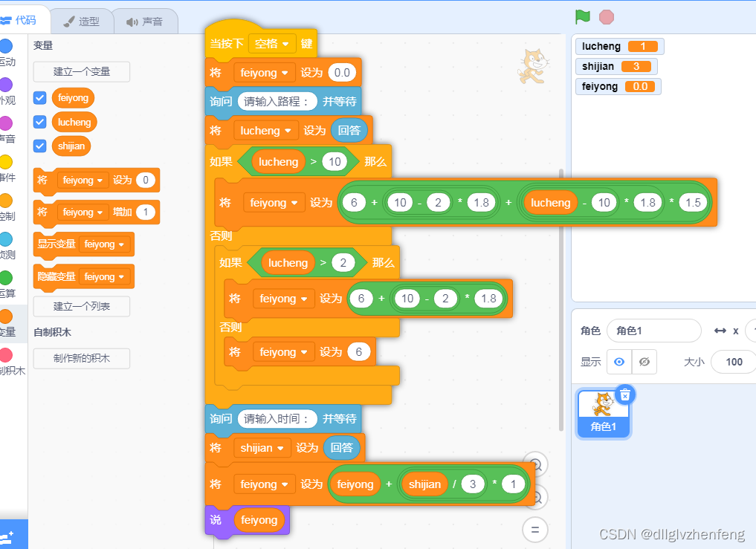The height and width of the screenshot is (549, 756).
Task: Click the 0.0 value in first 设为 block
Action: [342, 73]
